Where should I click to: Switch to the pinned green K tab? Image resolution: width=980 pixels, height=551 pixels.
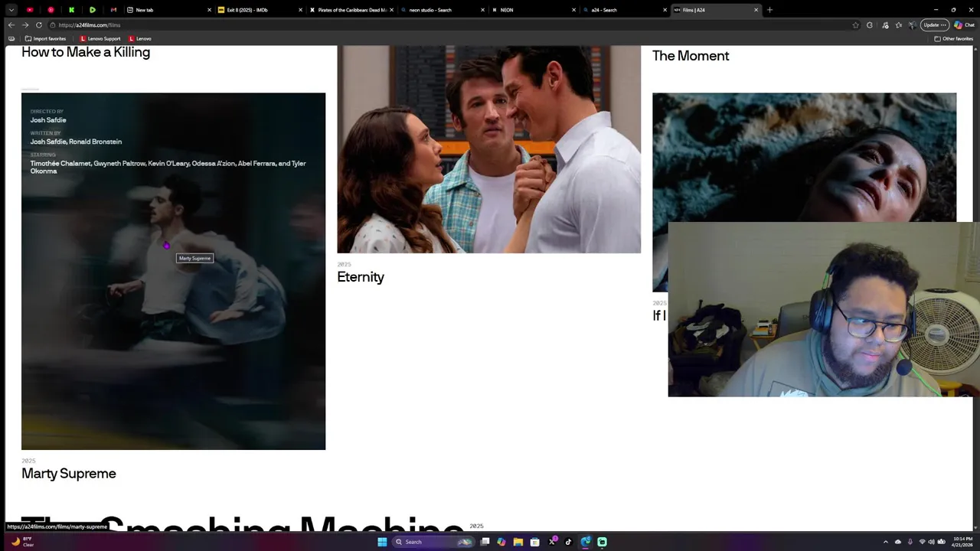(71, 10)
